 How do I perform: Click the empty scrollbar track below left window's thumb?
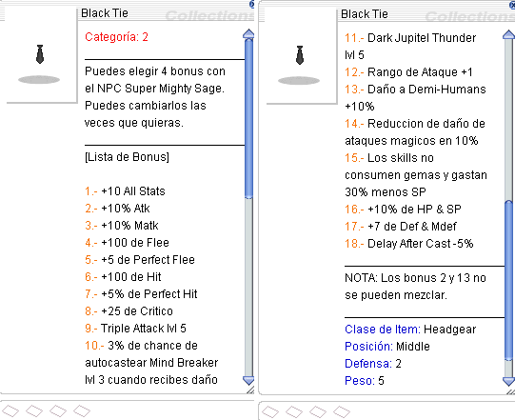click(x=248, y=288)
